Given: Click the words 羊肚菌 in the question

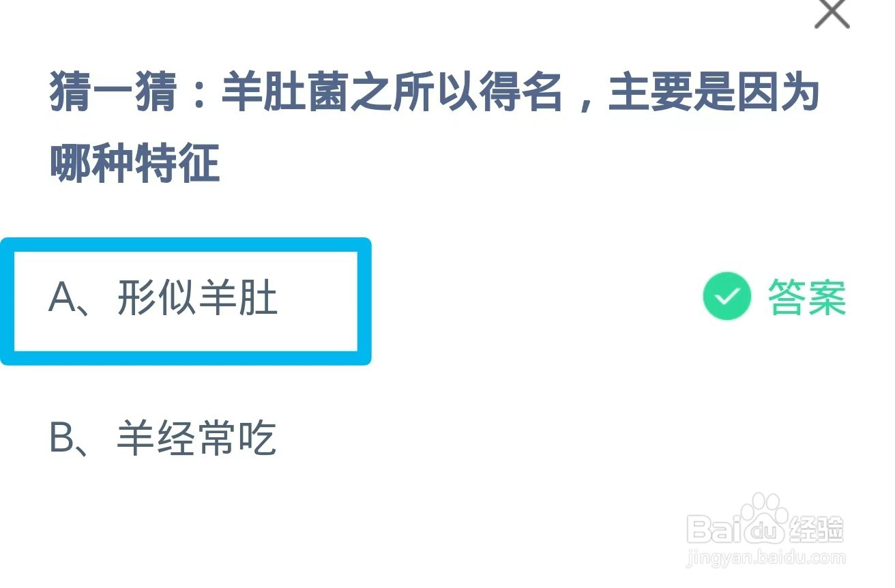Looking at the screenshot, I should click(283, 95).
